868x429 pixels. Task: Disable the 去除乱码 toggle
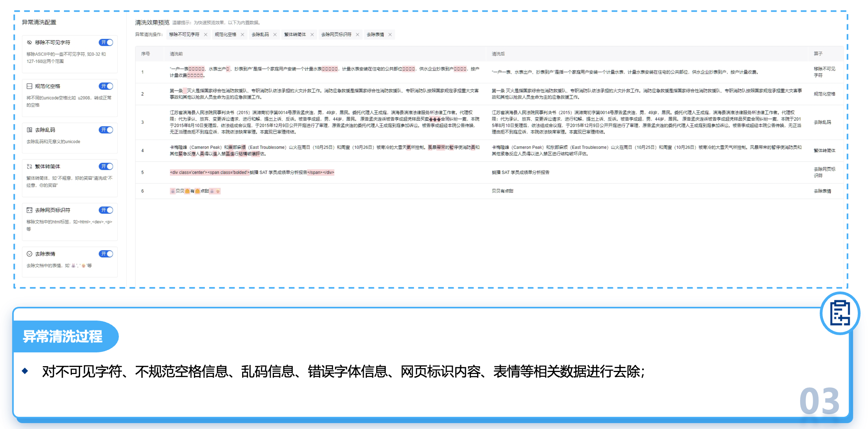[x=106, y=130]
